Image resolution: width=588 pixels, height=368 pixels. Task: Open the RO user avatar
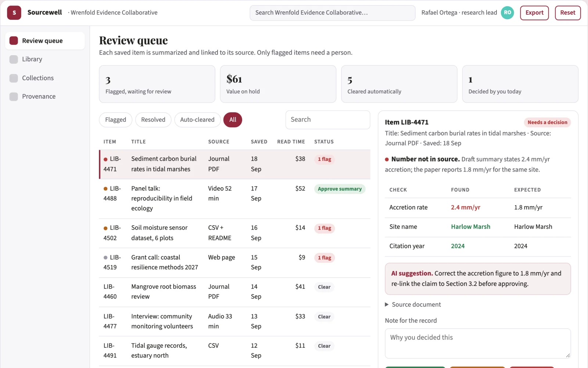pyautogui.click(x=508, y=13)
